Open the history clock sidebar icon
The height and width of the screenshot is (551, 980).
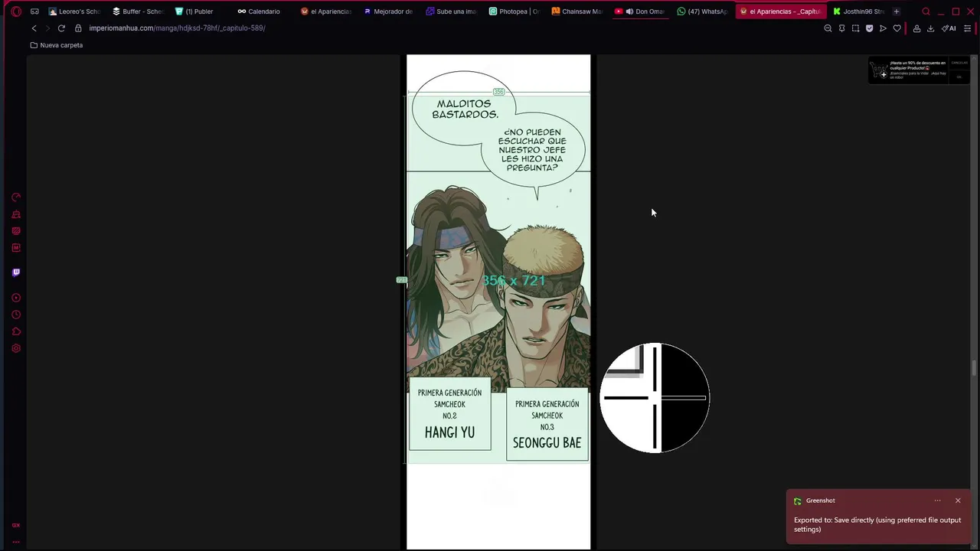click(16, 315)
